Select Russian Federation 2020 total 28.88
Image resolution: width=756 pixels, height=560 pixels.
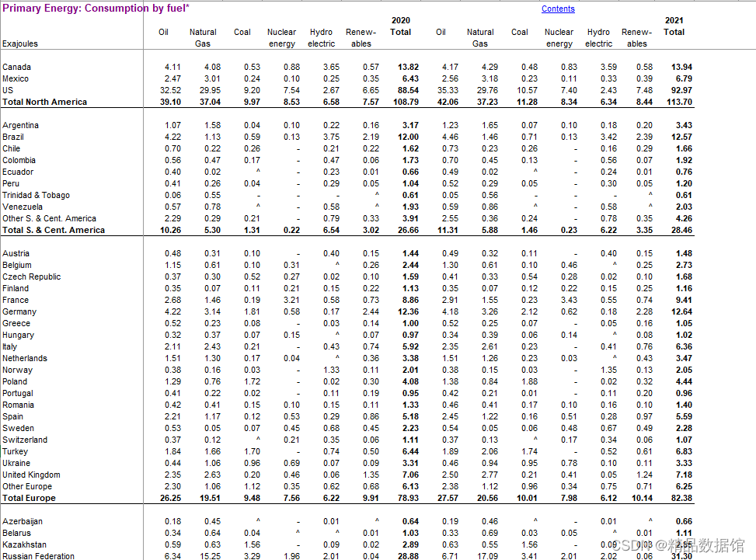pos(409,555)
